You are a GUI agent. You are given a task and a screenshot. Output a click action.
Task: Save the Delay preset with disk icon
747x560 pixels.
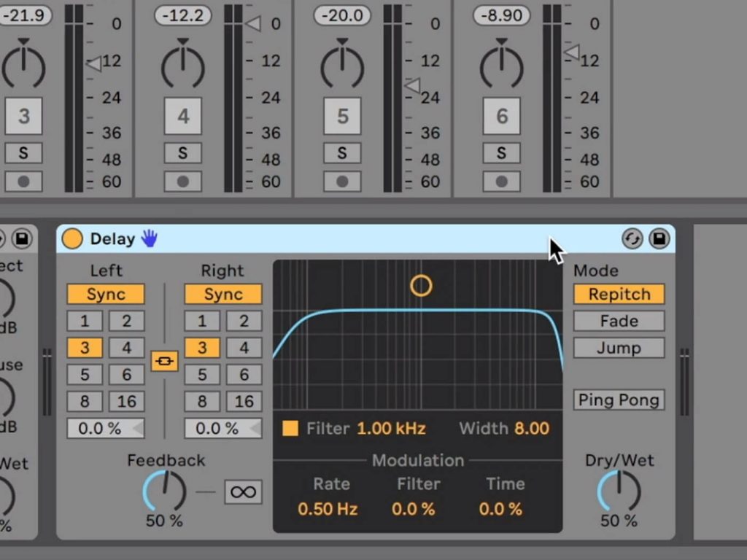[x=659, y=238]
